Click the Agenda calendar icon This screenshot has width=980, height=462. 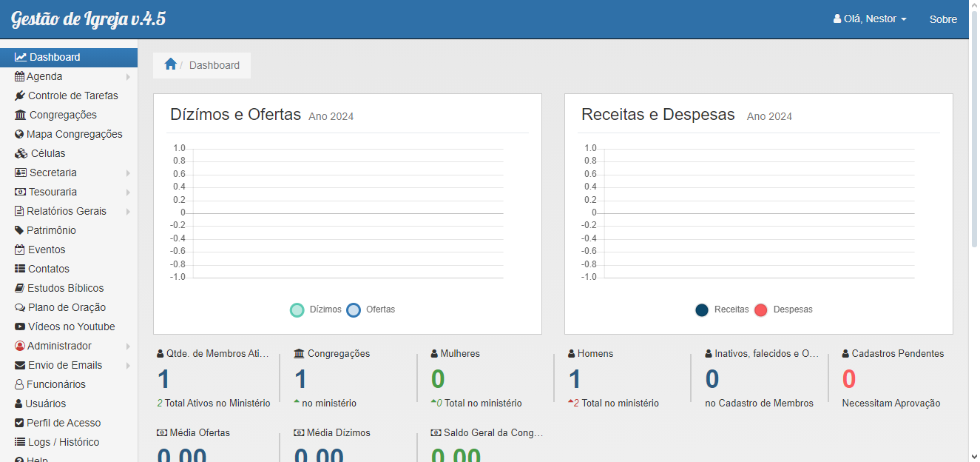pyautogui.click(x=20, y=76)
